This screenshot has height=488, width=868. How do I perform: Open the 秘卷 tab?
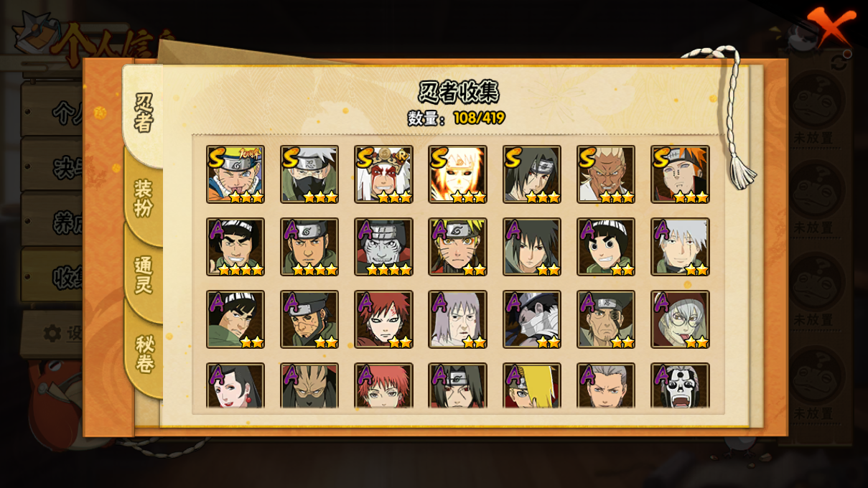(x=144, y=355)
